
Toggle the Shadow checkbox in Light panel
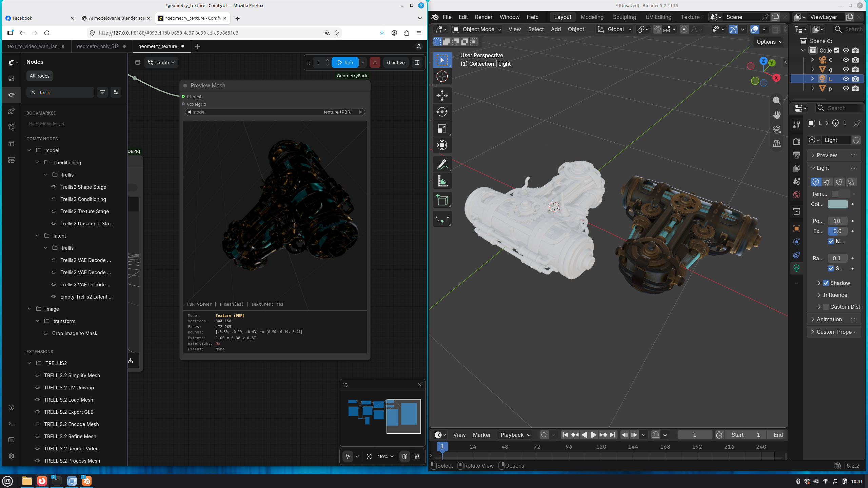826,283
